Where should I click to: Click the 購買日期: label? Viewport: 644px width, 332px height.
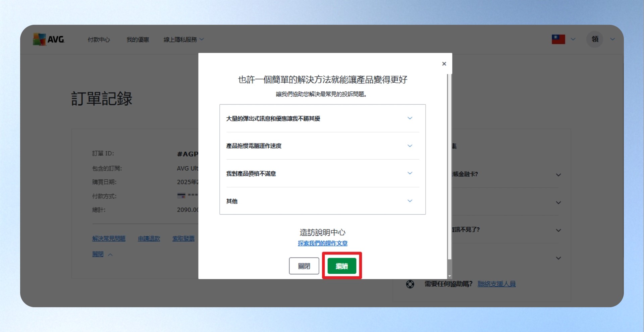click(x=104, y=182)
